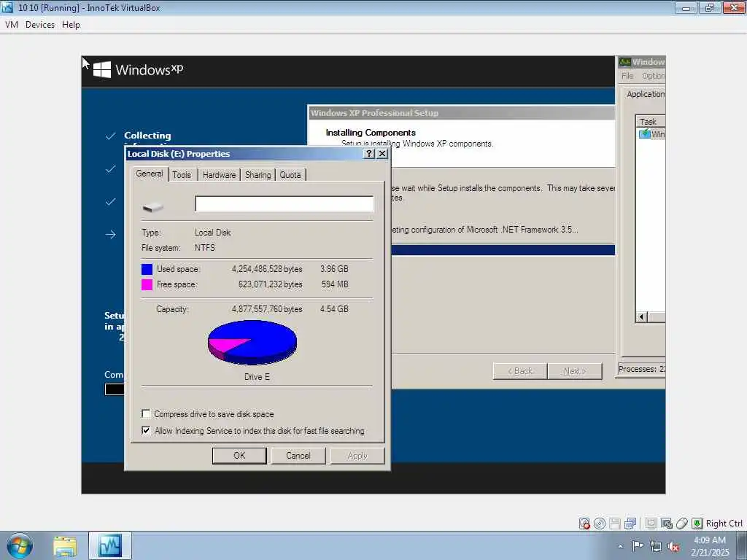This screenshot has height=560, width=747.
Task: Click Cancel in the Properties dialog
Action: [298, 456]
